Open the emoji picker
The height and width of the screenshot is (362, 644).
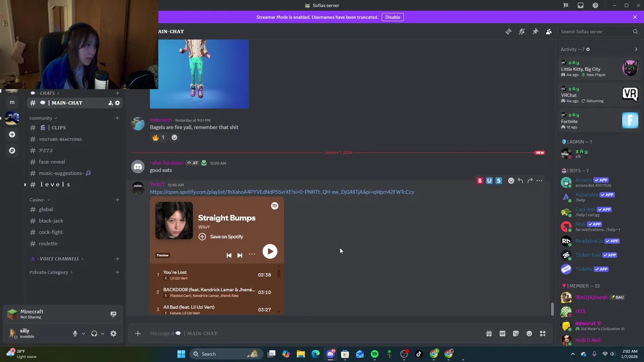pos(529,333)
